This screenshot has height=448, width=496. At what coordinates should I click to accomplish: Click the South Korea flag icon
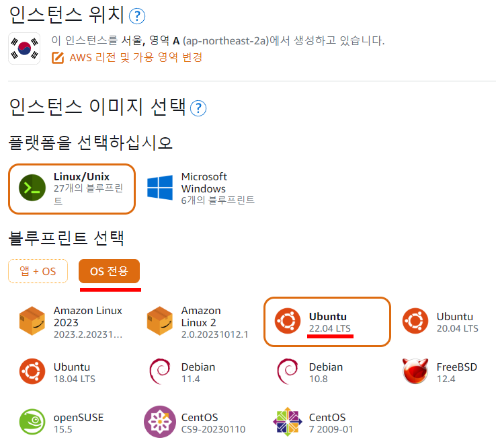click(x=24, y=48)
